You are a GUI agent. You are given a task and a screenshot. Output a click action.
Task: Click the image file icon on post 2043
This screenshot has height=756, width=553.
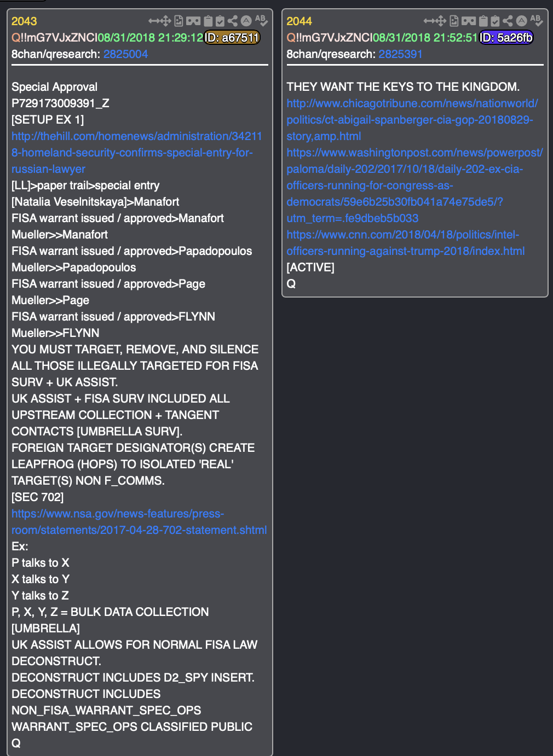pyautogui.click(x=178, y=21)
